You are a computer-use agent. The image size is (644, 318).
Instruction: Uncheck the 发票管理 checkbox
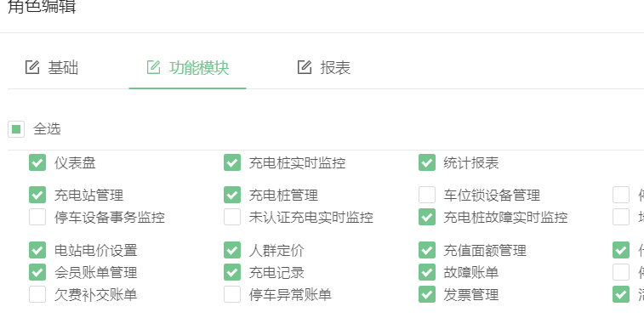point(427,294)
